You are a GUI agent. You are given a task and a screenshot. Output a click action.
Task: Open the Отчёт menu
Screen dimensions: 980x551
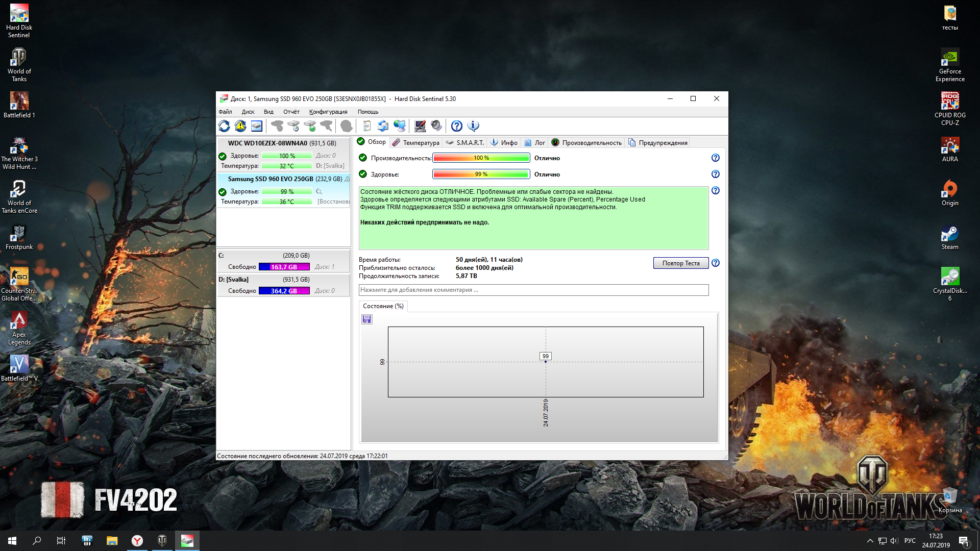[291, 112]
